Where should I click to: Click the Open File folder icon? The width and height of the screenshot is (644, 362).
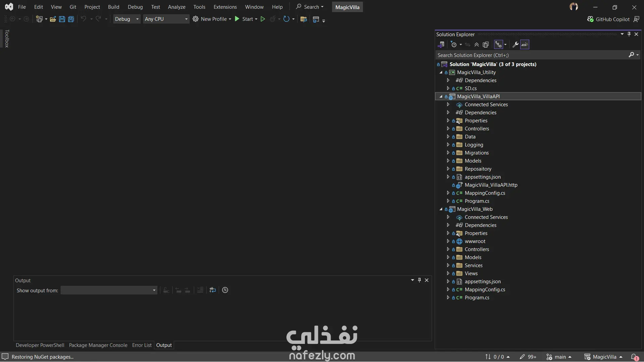click(x=53, y=19)
